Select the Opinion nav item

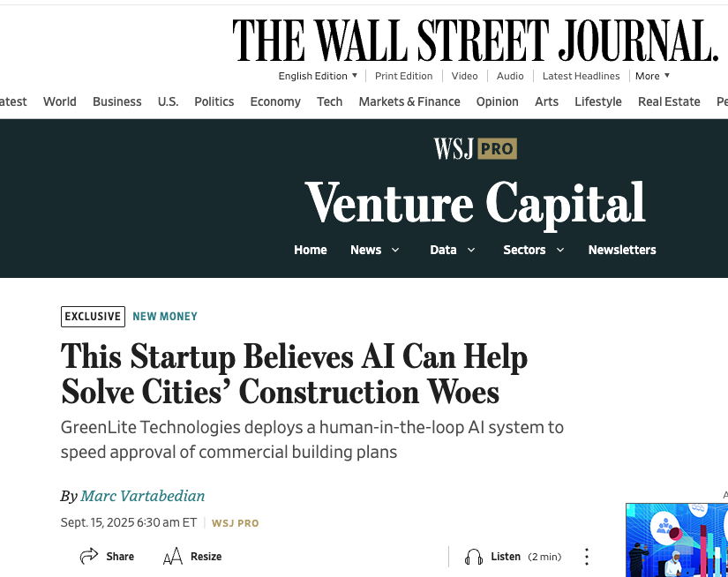coord(498,101)
